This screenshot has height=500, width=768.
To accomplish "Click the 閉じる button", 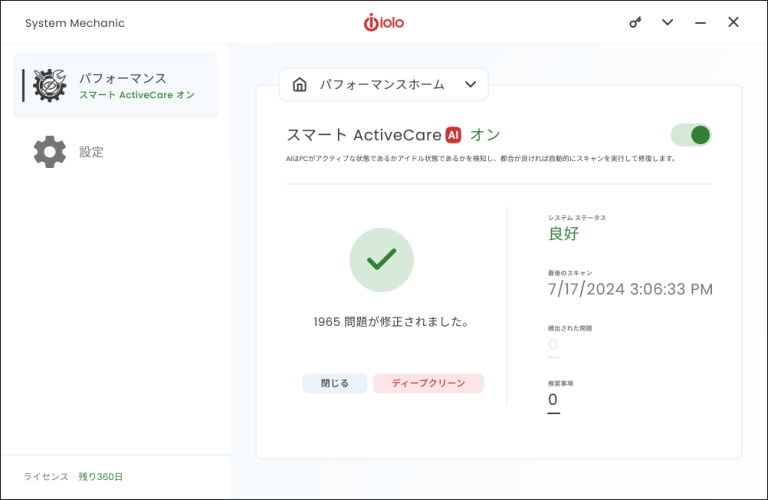I will pos(335,383).
